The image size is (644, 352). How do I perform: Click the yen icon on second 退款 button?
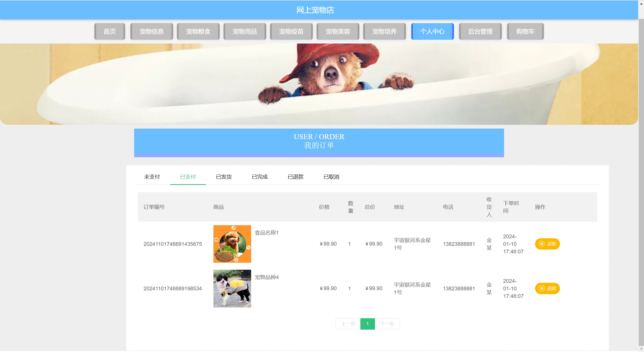coord(542,288)
